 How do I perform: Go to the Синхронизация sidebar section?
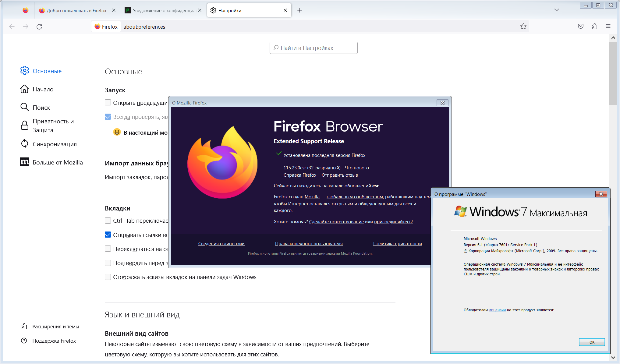55,144
